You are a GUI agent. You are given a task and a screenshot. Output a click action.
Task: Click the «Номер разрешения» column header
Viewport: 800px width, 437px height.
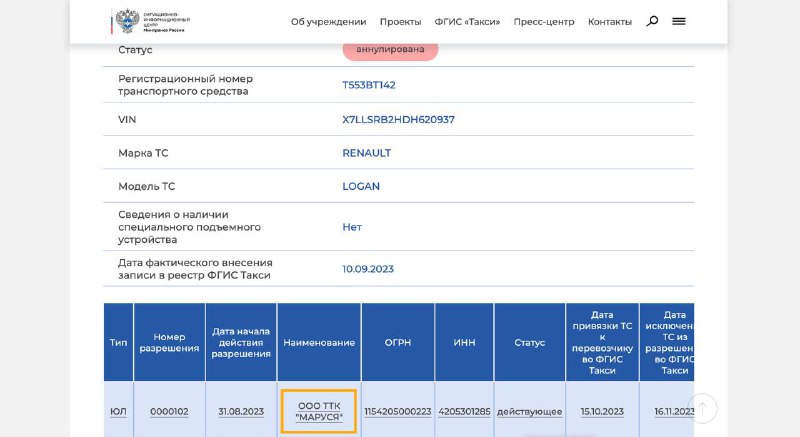point(169,343)
